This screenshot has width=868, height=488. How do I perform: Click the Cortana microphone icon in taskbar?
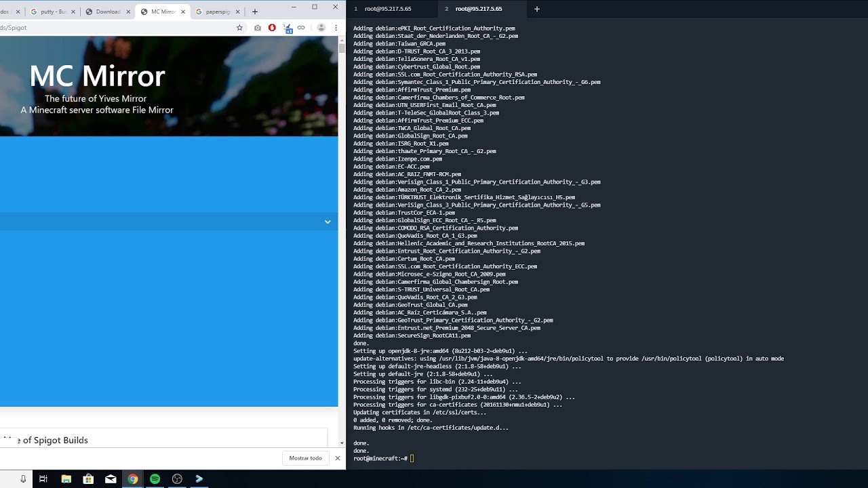tap(22, 479)
